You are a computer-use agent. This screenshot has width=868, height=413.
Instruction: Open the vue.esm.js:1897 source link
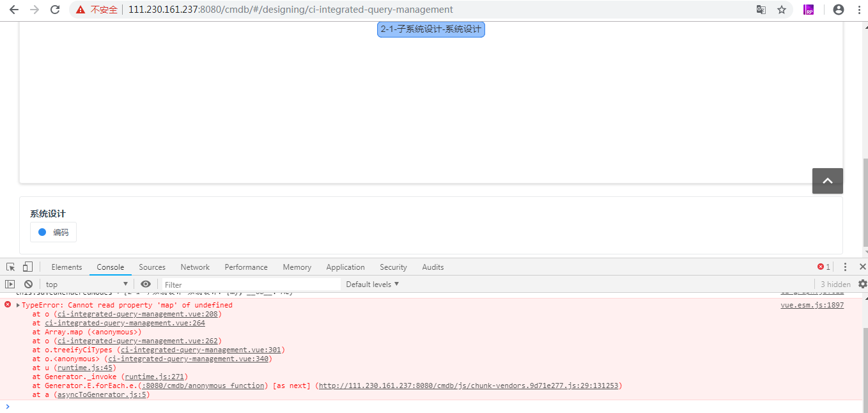click(x=812, y=305)
